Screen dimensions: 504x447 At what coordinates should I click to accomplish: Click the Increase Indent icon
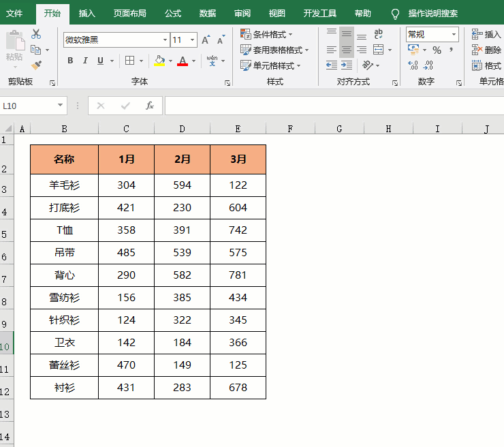(347, 65)
